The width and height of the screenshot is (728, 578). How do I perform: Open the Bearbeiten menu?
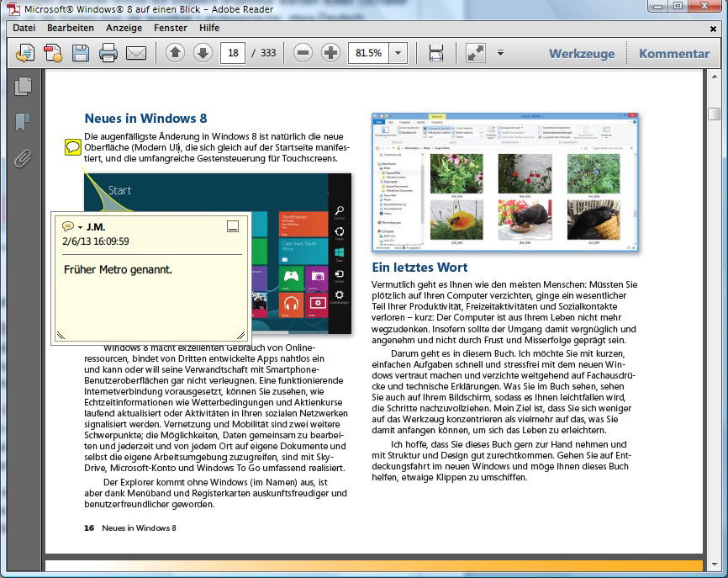[71, 28]
